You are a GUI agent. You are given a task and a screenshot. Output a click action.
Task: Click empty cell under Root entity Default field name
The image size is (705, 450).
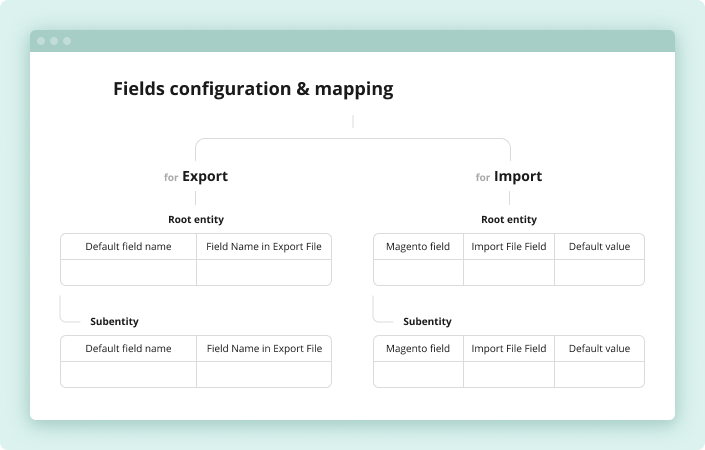pos(128,272)
